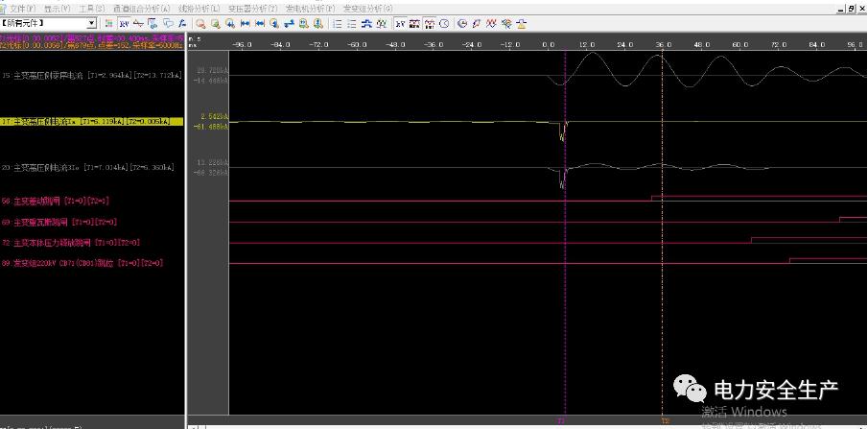Click the orange T2 cursor label at bottom
This screenshot has height=429, width=868.
pyautogui.click(x=666, y=421)
